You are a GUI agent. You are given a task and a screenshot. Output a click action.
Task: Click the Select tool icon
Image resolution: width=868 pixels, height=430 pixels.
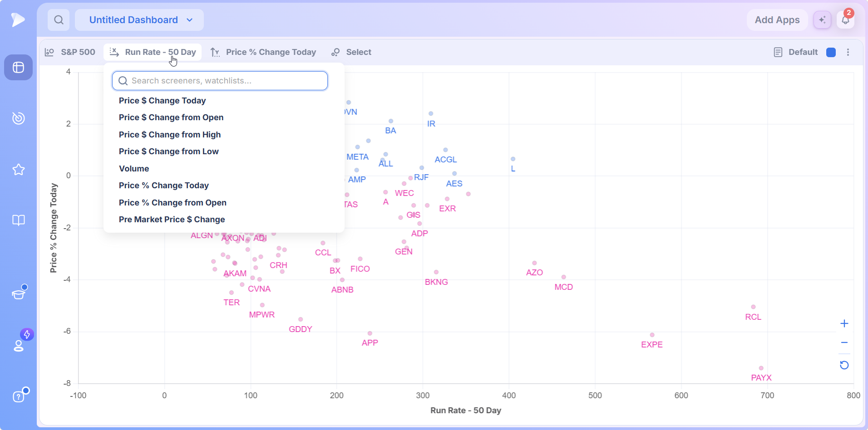pyautogui.click(x=335, y=52)
